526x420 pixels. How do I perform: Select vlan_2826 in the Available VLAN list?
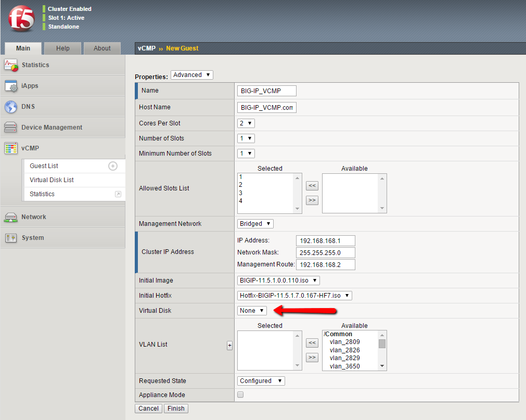pyautogui.click(x=344, y=350)
